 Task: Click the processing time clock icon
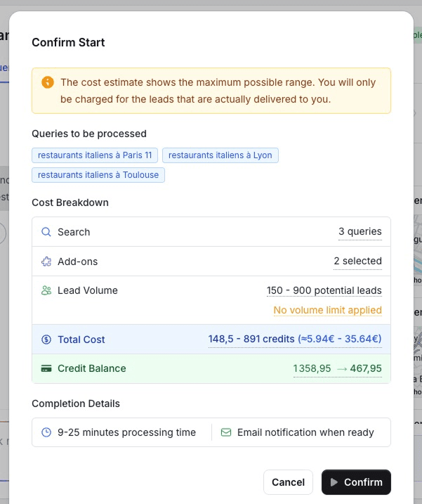point(46,432)
